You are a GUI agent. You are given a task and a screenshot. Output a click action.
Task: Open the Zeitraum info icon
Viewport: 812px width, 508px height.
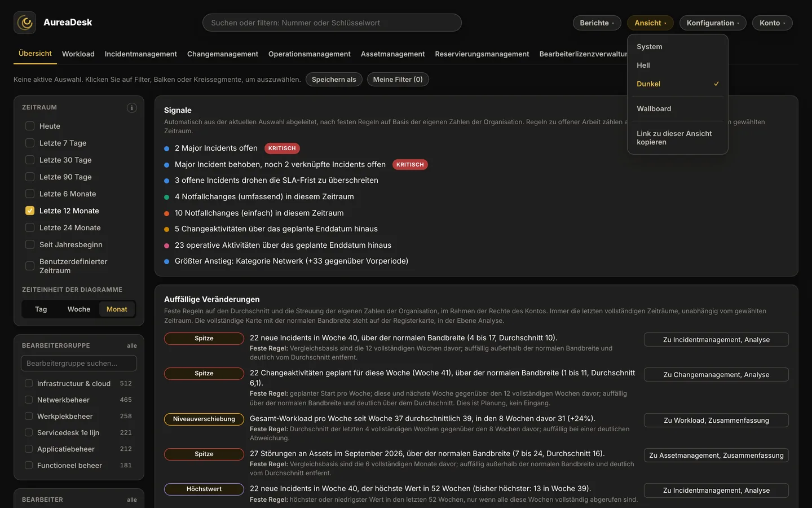point(132,108)
